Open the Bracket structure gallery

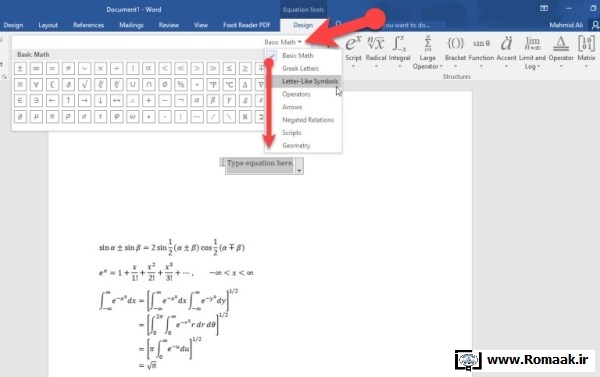(x=455, y=51)
